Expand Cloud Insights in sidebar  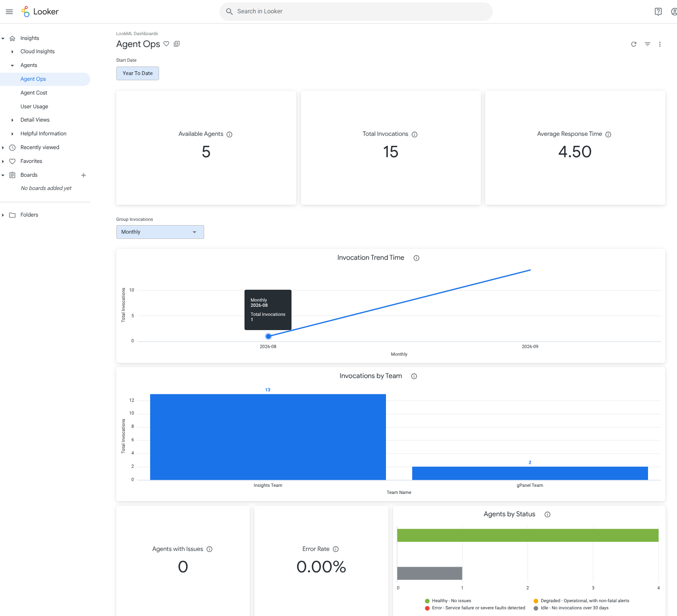pyautogui.click(x=12, y=51)
